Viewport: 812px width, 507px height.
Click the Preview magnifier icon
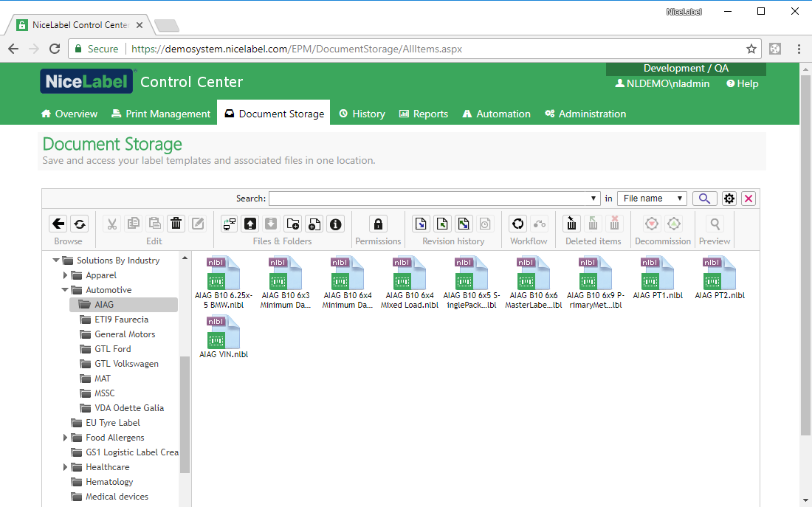pos(715,224)
